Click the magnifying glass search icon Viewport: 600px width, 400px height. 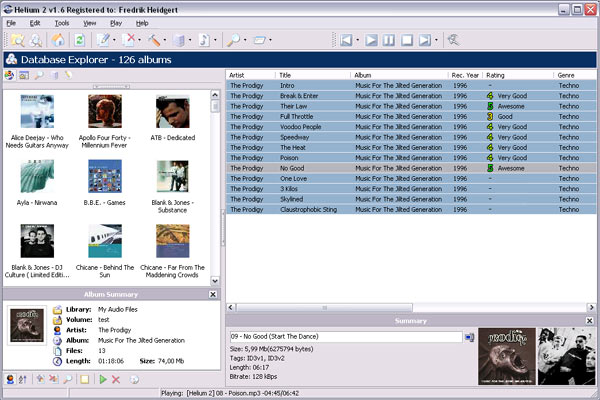pos(233,40)
